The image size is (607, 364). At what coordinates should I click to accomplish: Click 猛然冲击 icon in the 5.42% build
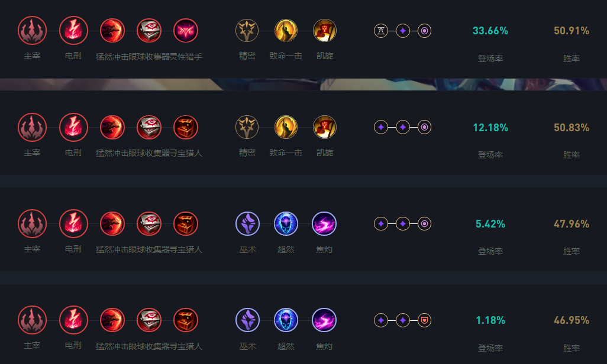pyautogui.click(x=112, y=224)
